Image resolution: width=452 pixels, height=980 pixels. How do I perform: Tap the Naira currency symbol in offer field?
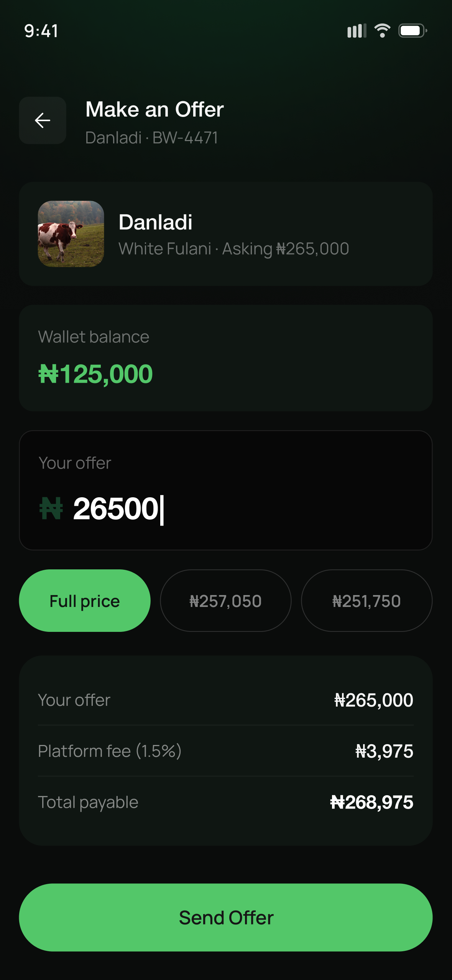(51, 508)
